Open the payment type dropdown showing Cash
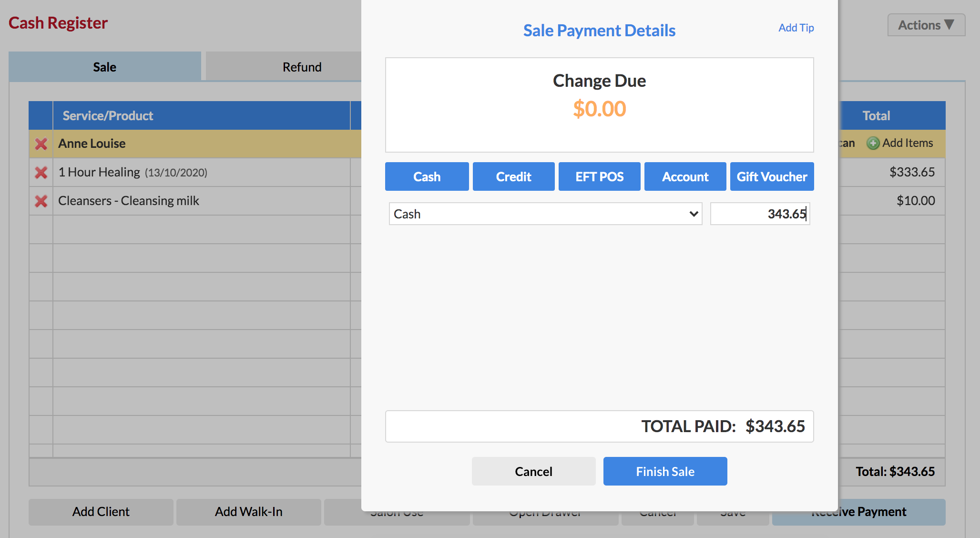Image resolution: width=980 pixels, height=538 pixels. pyautogui.click(x=545, y=214)
